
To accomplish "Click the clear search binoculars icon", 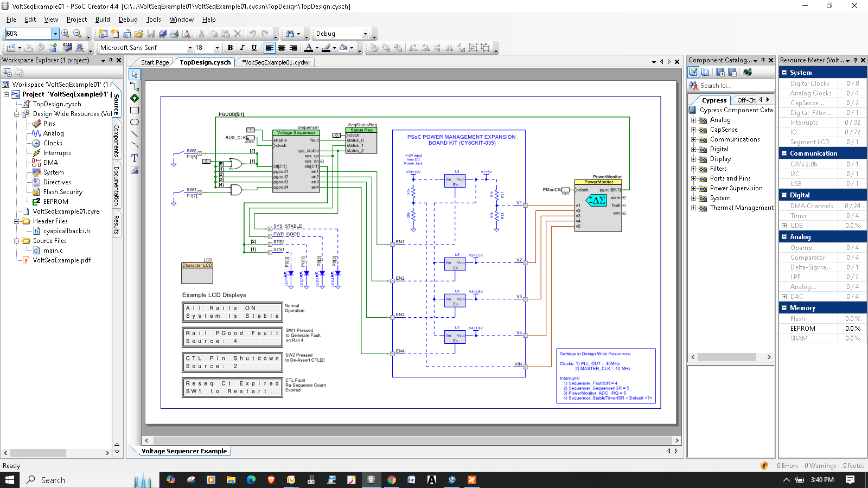I will tap(693, 86).
